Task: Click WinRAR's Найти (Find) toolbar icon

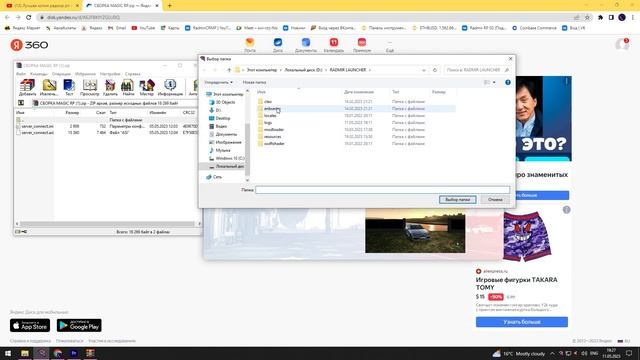Action: pos(128,87)
